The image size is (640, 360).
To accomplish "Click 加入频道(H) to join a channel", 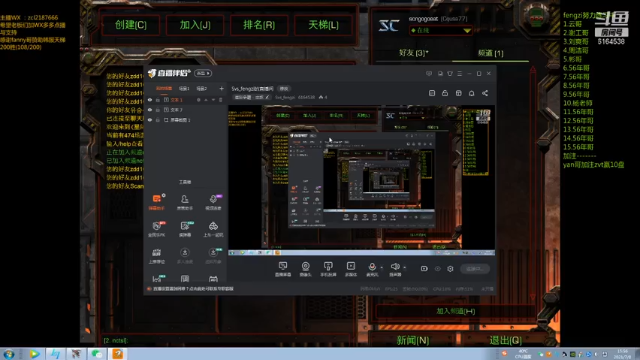I will click(456, 311).
